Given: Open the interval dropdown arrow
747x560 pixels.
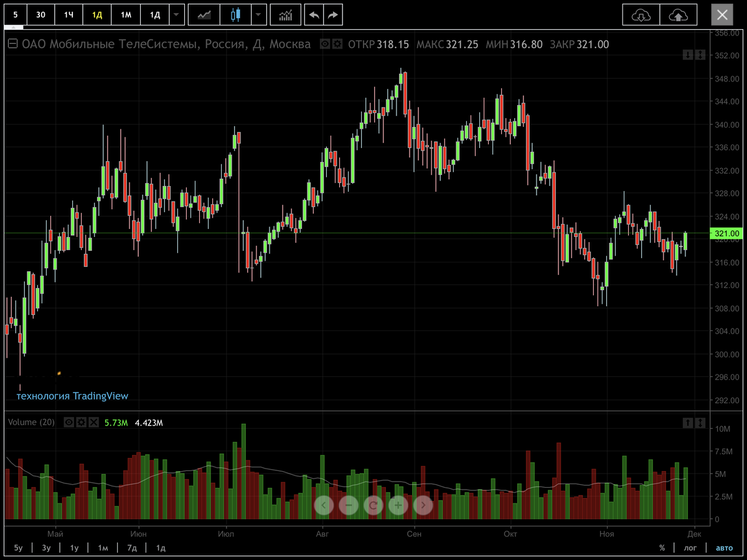Looking at the screenshot, I should point(177,15).
